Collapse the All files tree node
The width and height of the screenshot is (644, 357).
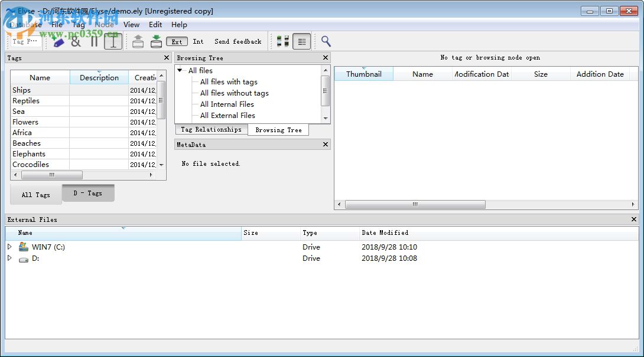point(180,70)
